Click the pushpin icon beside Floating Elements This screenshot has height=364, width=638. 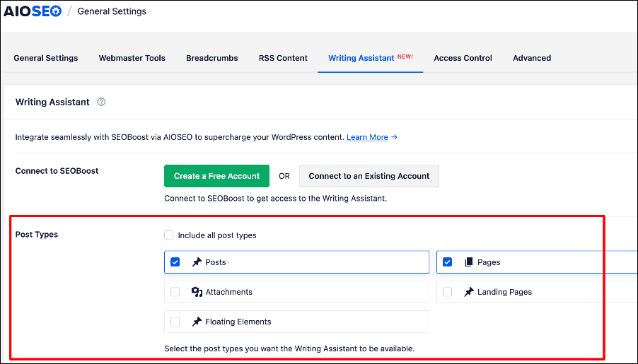[x=197, y=322]
